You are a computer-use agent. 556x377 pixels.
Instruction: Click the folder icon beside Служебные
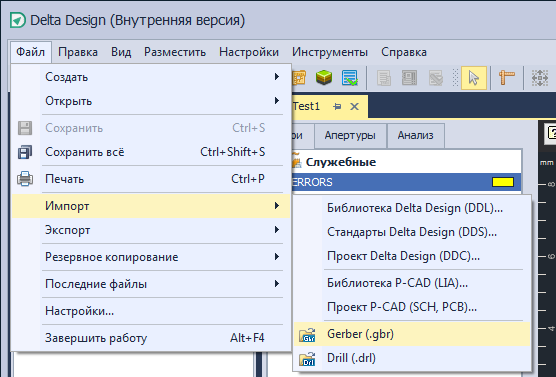tap(296, 162)
